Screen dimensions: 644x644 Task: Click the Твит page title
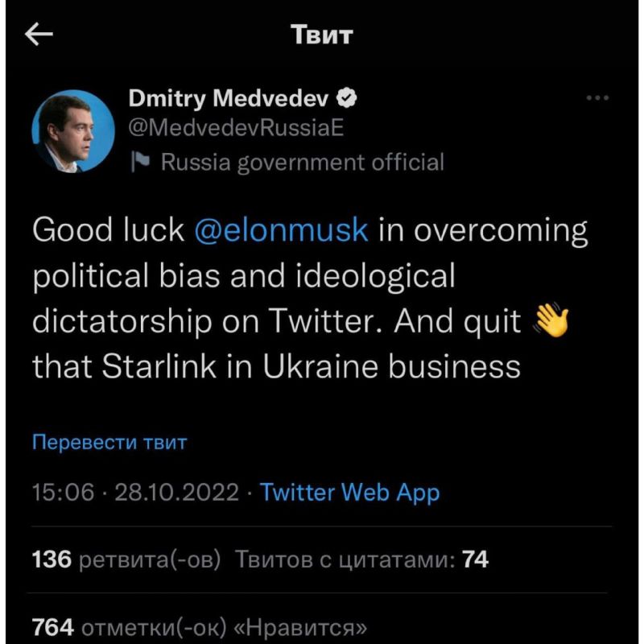pyautogui.click(x=322, y=34)
